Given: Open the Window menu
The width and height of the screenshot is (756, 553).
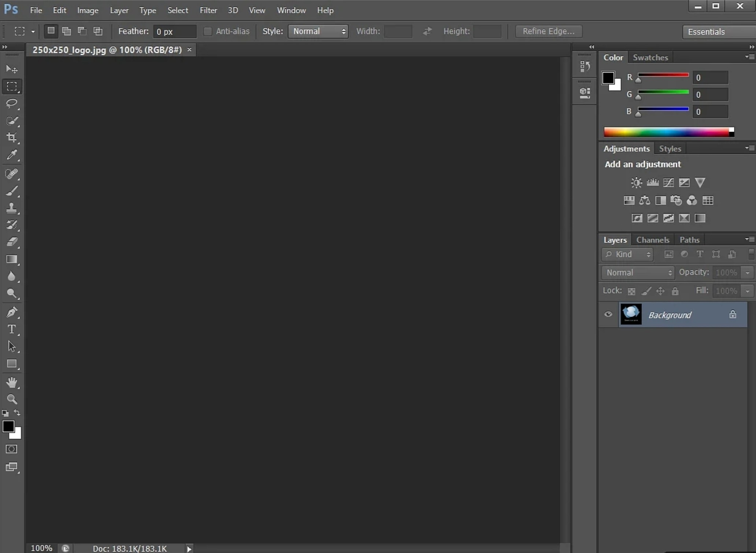Looking at the screenshot, I should [291, 10].
